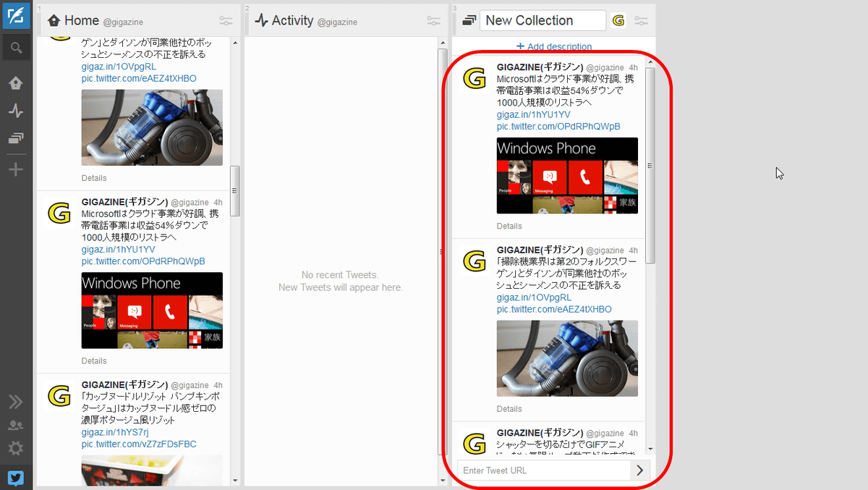Image resolution: width=868 pixels, height=490 pixels.
Task: Click the Activity column header title
Action: click(292, 20)
